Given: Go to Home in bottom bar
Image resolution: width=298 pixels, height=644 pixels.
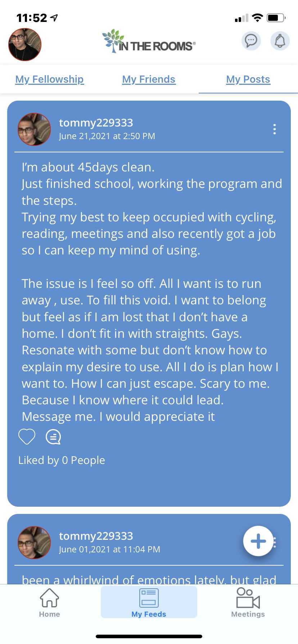Looking at the screenshot, I should pos(49,603).
